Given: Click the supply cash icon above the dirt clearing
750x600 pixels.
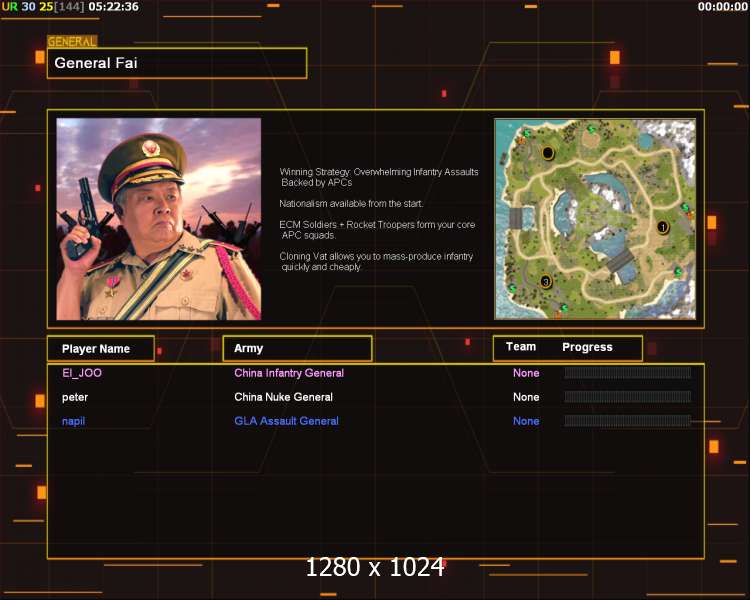Looking at the screenshot, I should click(x=591, y=129).
